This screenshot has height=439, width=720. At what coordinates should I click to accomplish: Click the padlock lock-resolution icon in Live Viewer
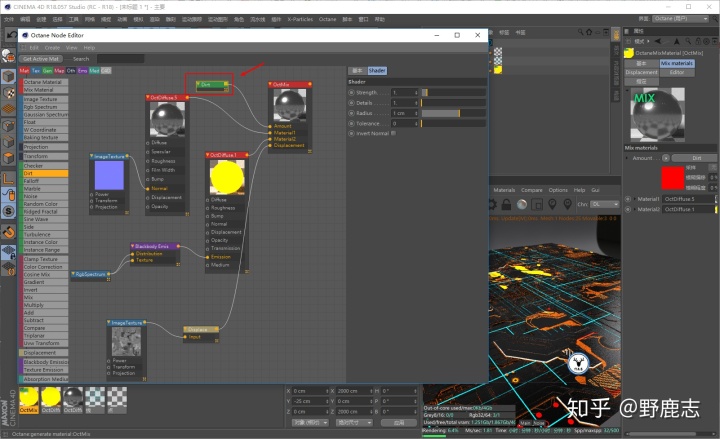506,204
